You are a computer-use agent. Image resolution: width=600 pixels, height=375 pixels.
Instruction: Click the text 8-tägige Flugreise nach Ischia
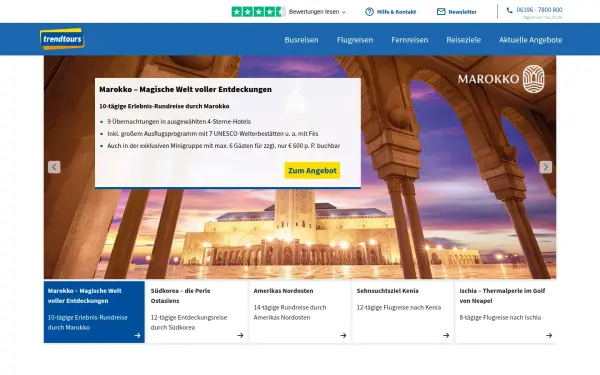[500, 317]
